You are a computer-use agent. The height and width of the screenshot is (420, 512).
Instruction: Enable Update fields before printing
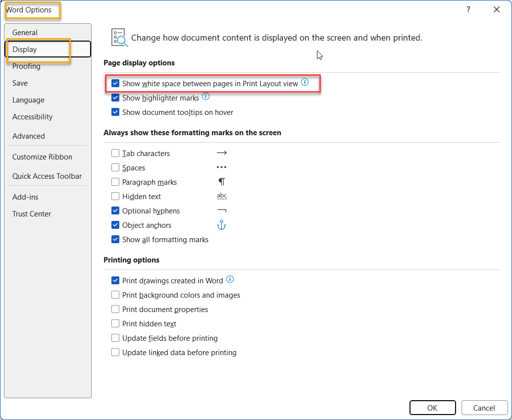pos(115,338)
